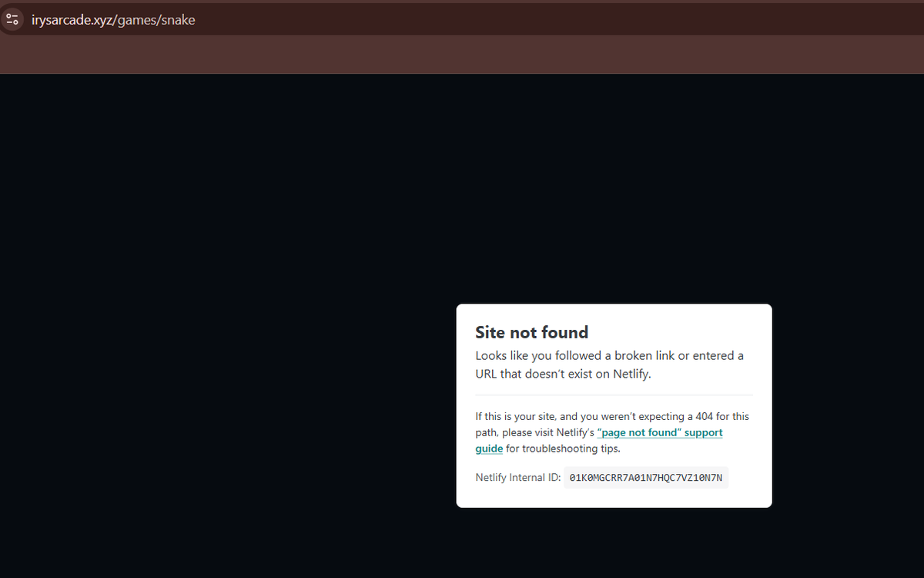Select the "Site not found" heading
This screenshot has height=578, width=924.
coord(531,332)
